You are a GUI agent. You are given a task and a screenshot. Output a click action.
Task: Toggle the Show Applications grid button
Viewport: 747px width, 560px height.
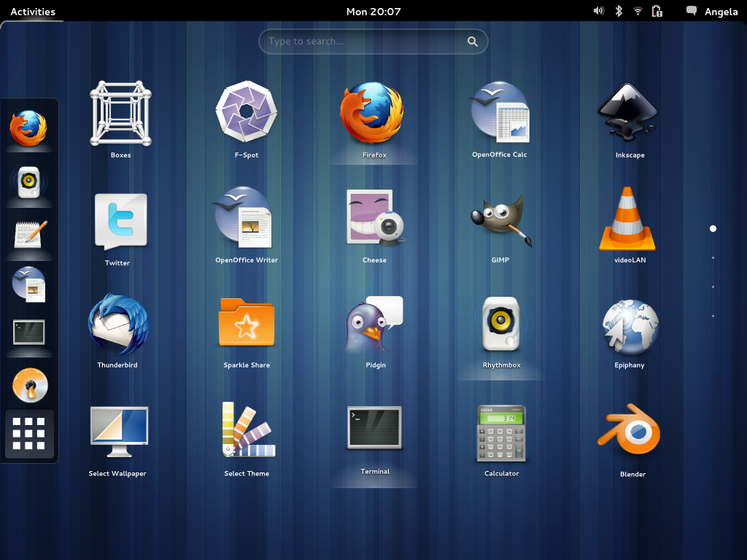(29, 433)
